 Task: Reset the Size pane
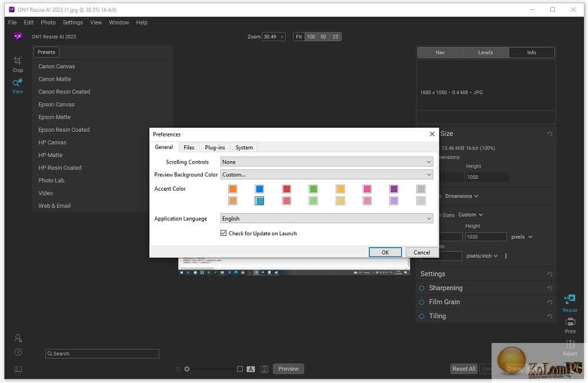pos(550,134)
